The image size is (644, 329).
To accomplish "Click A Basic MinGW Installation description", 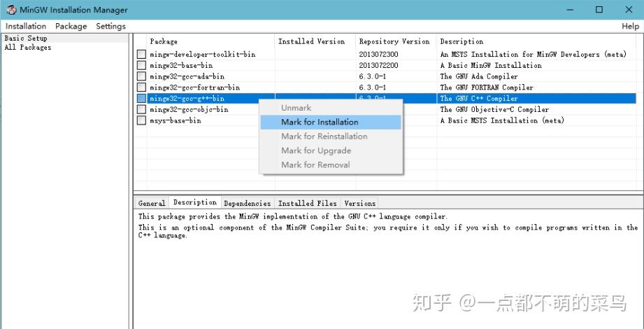I will click(x=491, y=65).
